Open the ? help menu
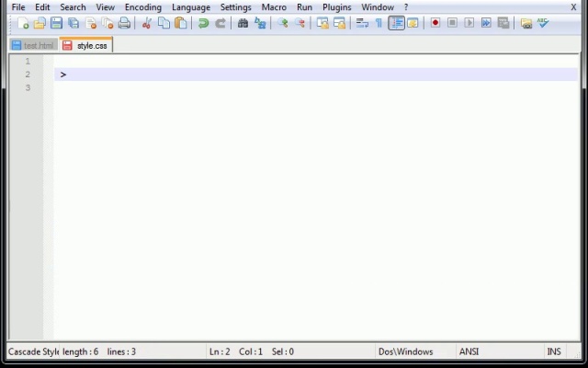Image resolution: width=588 pixels, height=368 pixels. point(406,7)
